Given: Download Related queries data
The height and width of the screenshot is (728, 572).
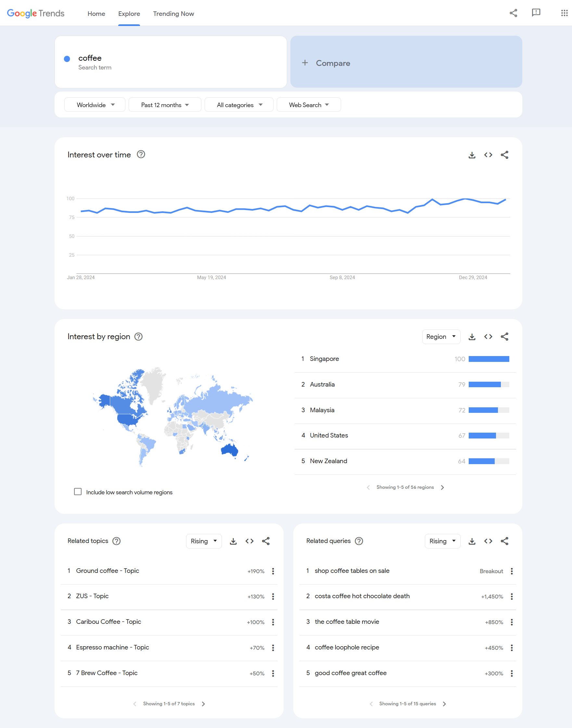Looking at the screenshot, I should [x=472, y=541].
